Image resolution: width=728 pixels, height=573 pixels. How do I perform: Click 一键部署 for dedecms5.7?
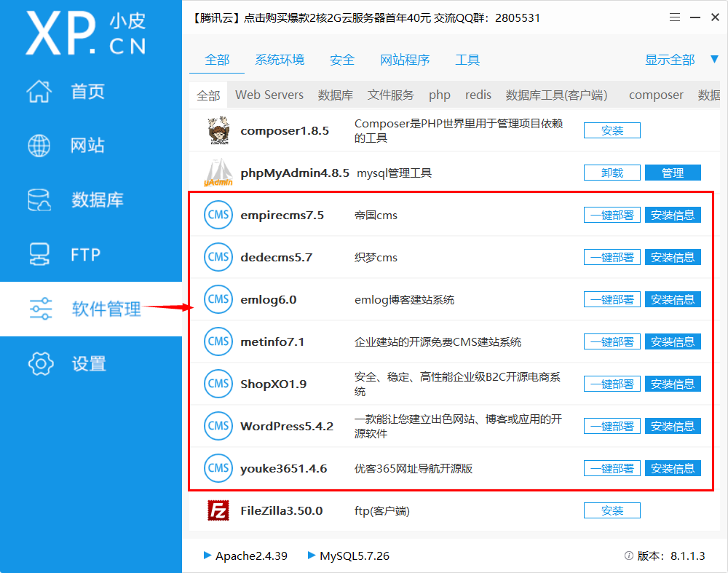pos(612,257)
